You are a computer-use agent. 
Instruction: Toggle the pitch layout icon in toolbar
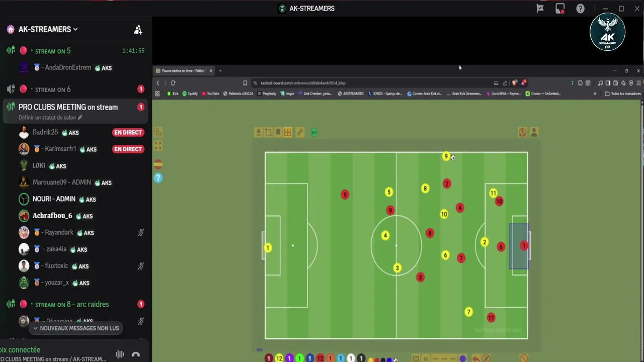(x=288, y=132)
